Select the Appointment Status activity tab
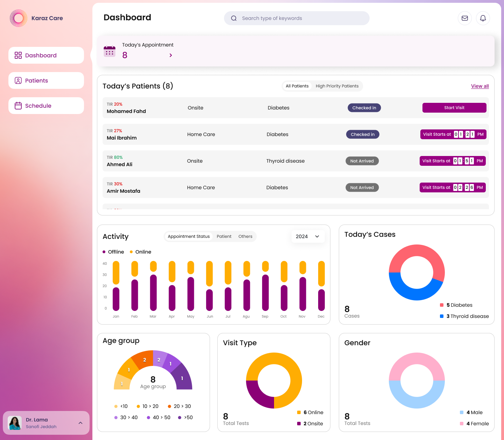The height and width of the screenshot is (440, 504). (189, 236)
